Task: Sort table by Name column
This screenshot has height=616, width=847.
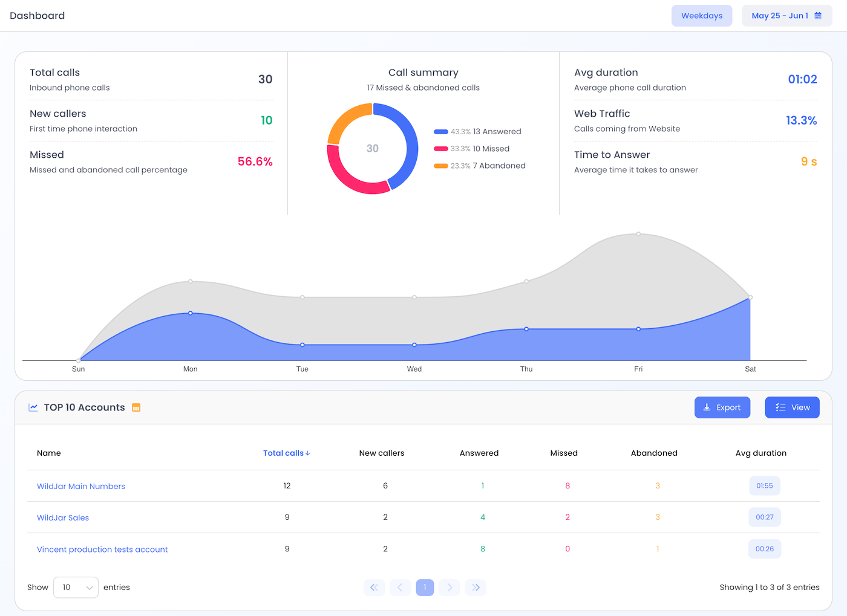Action: 49,453
